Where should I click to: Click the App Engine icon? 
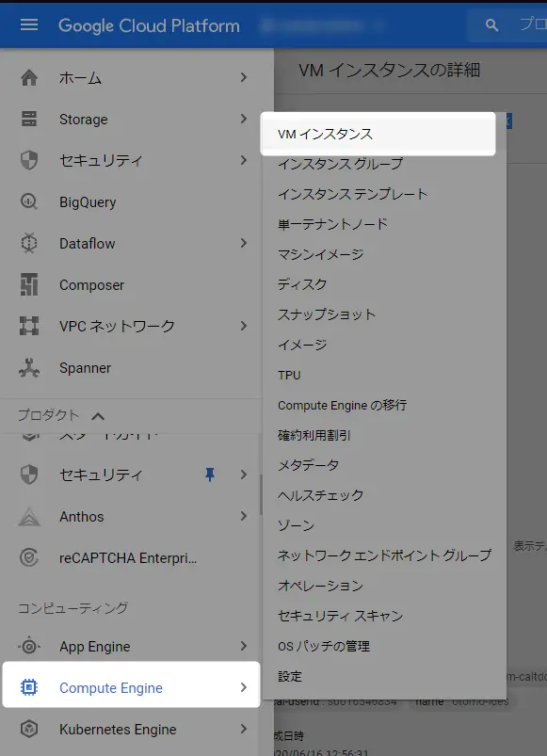(x=29, y=646)
